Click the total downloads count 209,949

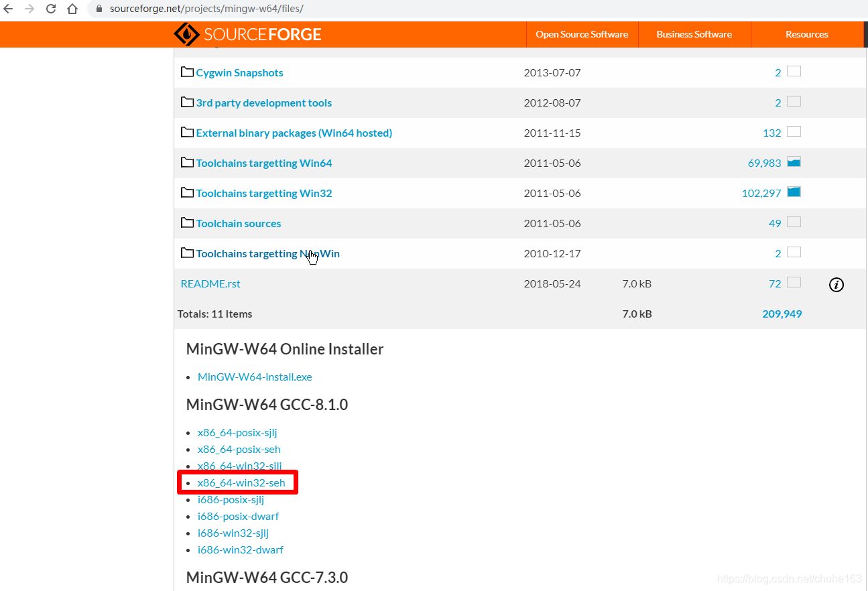click(782, 314)
